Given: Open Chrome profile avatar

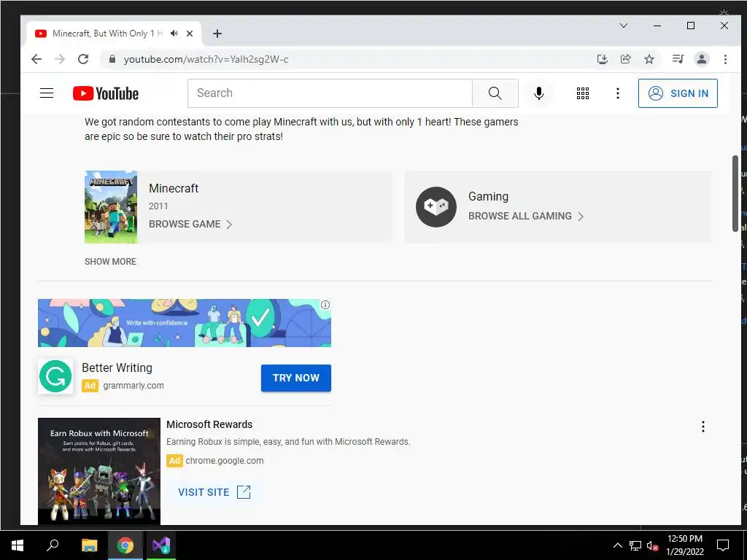Looking at the screenshot, I should (702, 59).
